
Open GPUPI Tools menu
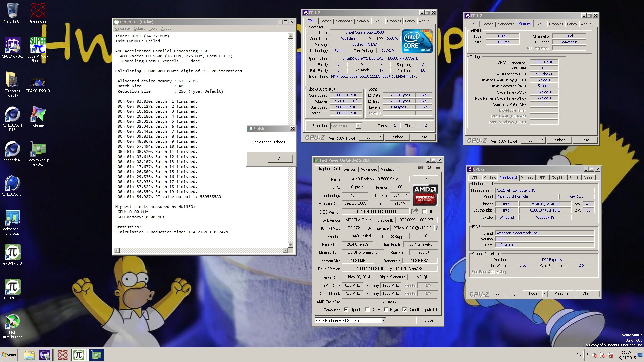(x=153, y=28)
